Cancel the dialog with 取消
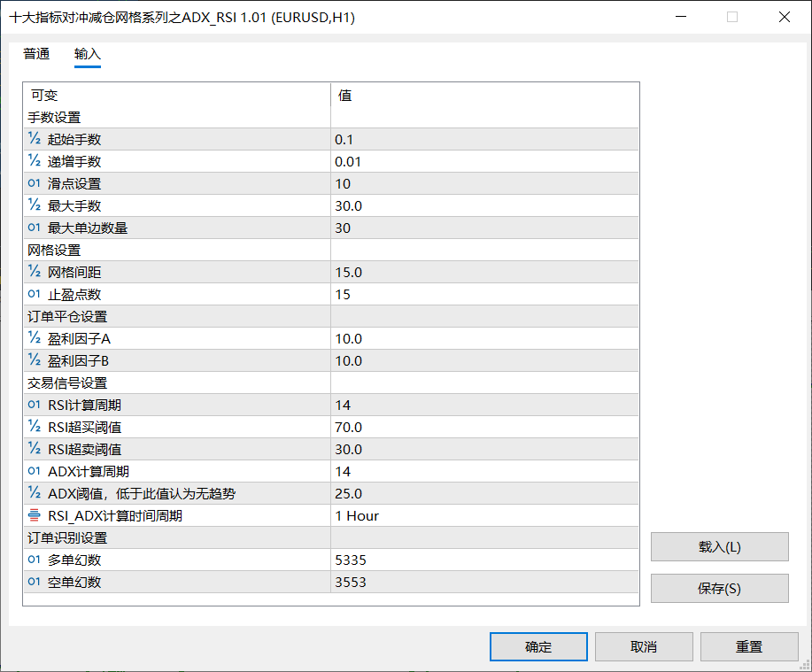Screen dimensions: 812x672 644,646
